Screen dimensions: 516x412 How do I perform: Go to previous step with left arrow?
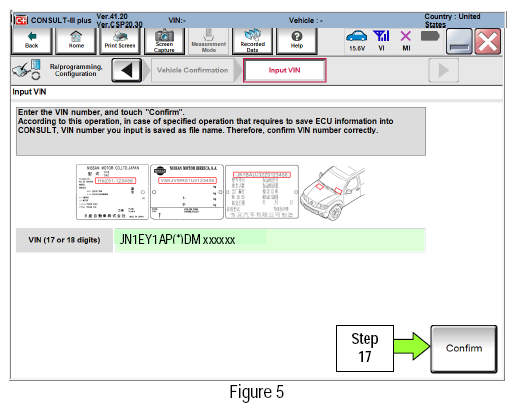[127, 70]
